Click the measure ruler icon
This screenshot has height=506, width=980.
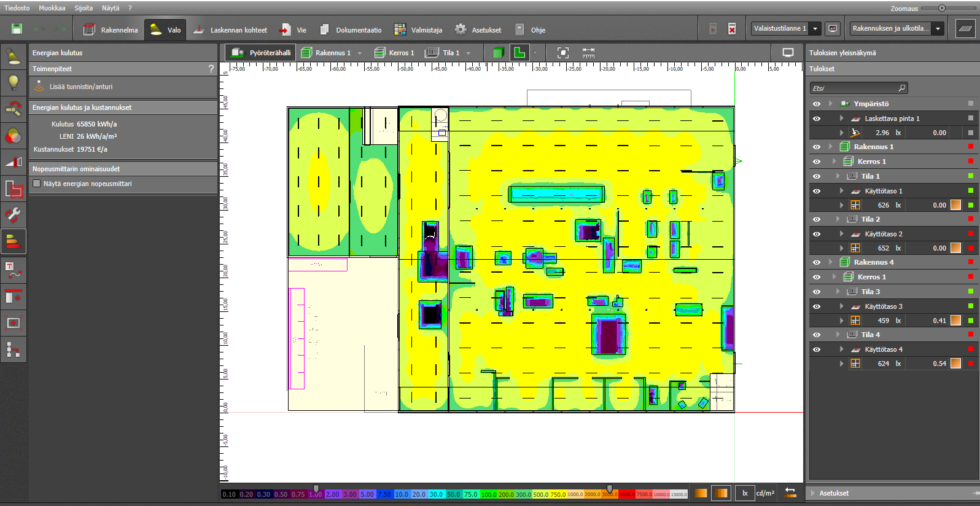588,53
